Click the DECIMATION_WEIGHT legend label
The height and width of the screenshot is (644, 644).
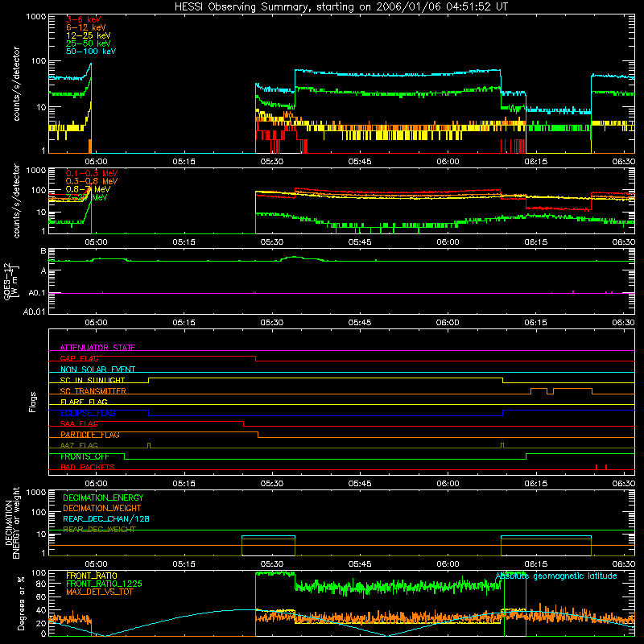[102, 508]
